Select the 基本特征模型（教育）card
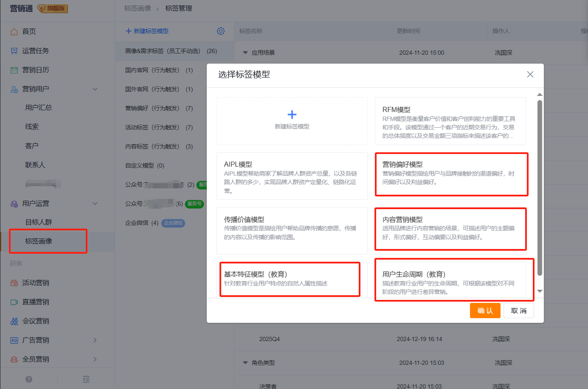The image size is (588, 389). 292,279
